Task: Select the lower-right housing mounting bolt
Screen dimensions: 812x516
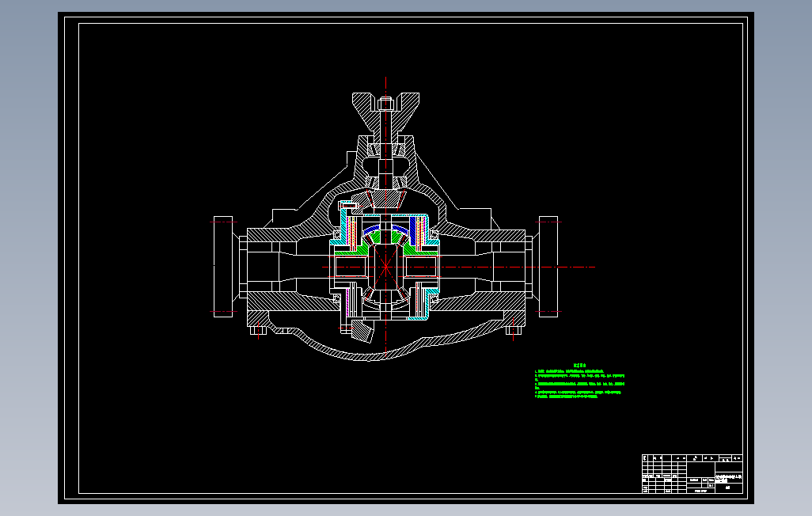Action: point(513,329)
